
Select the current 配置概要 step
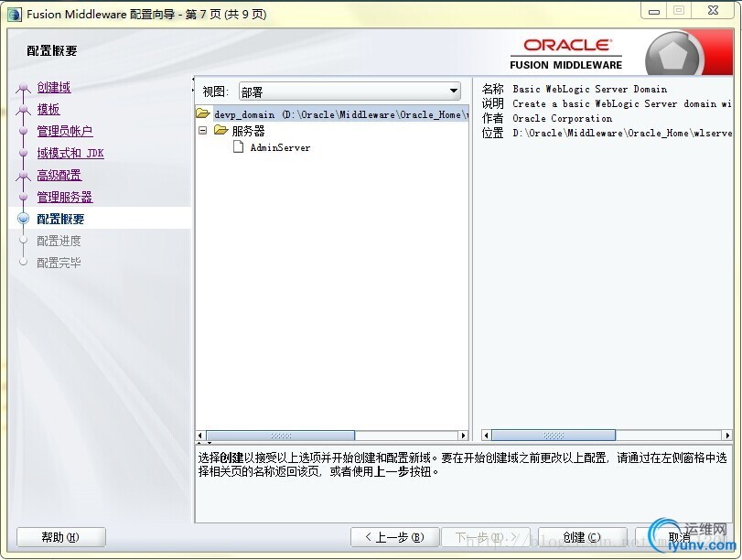tap(60, 219)
